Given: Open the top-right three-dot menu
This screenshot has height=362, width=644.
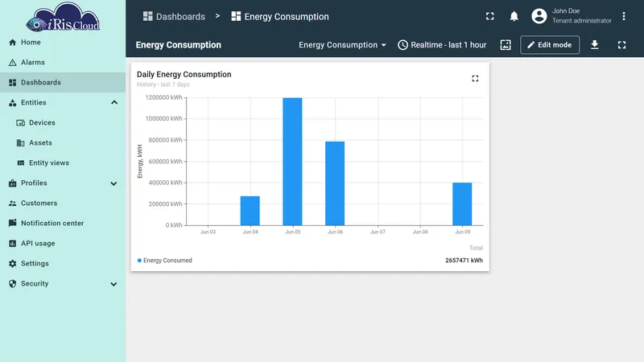Looking at the screenshot, I should pos(623,16).
